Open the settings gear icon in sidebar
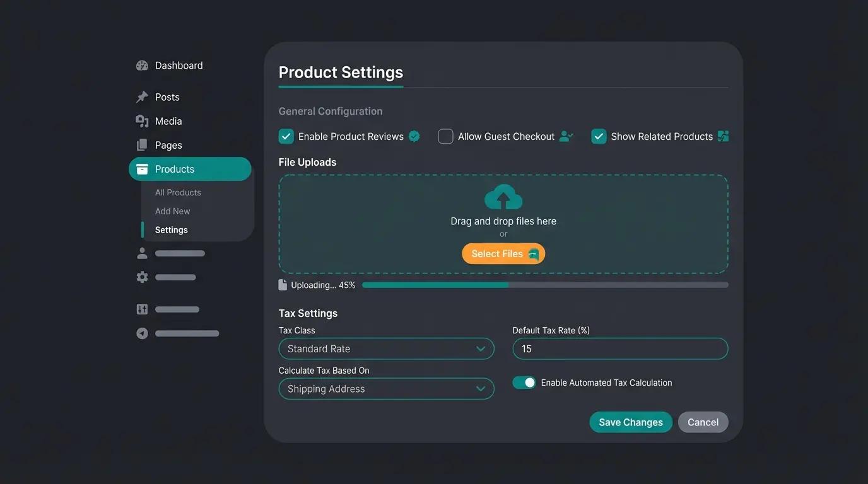This screenshot has height=484, width=868. coord(142,277)
